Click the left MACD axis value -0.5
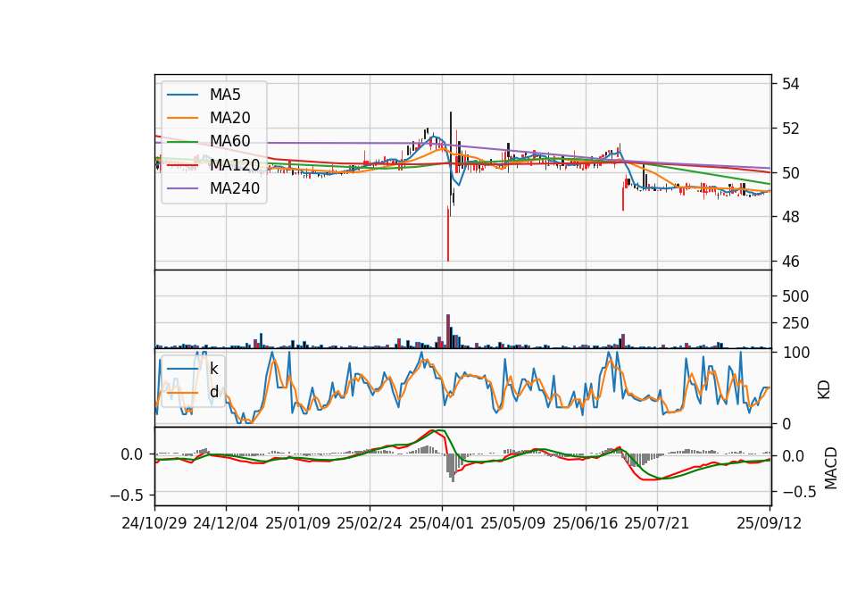Screen dimensions: 857x616 [x=126, y=495]
